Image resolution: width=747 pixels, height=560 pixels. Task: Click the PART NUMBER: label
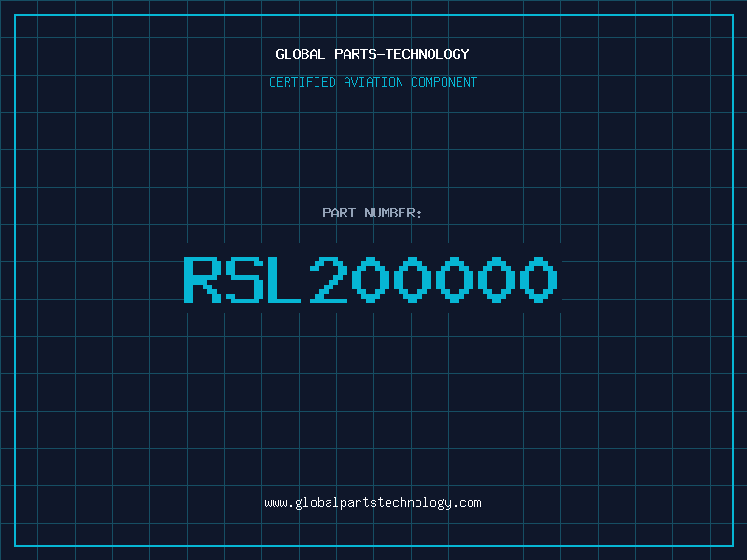click(x=372, y=213)
